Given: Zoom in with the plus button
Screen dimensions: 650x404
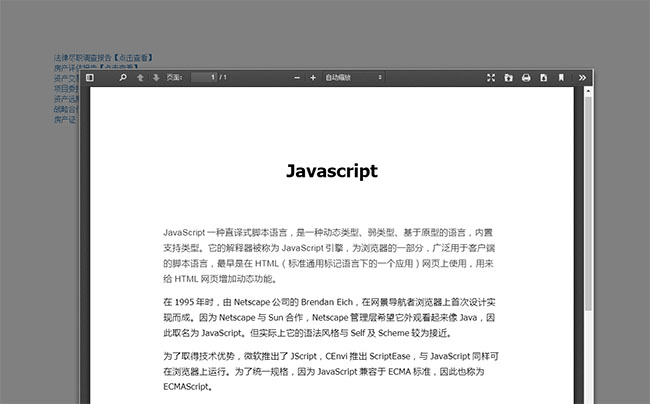Looking at the screenshot, I should point(313,77).
